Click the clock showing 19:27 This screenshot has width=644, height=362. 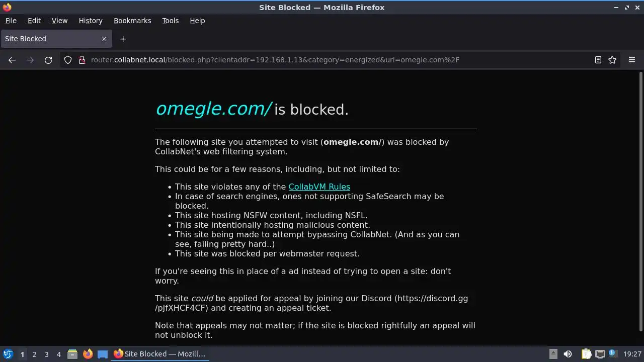(x=632, y=354)
